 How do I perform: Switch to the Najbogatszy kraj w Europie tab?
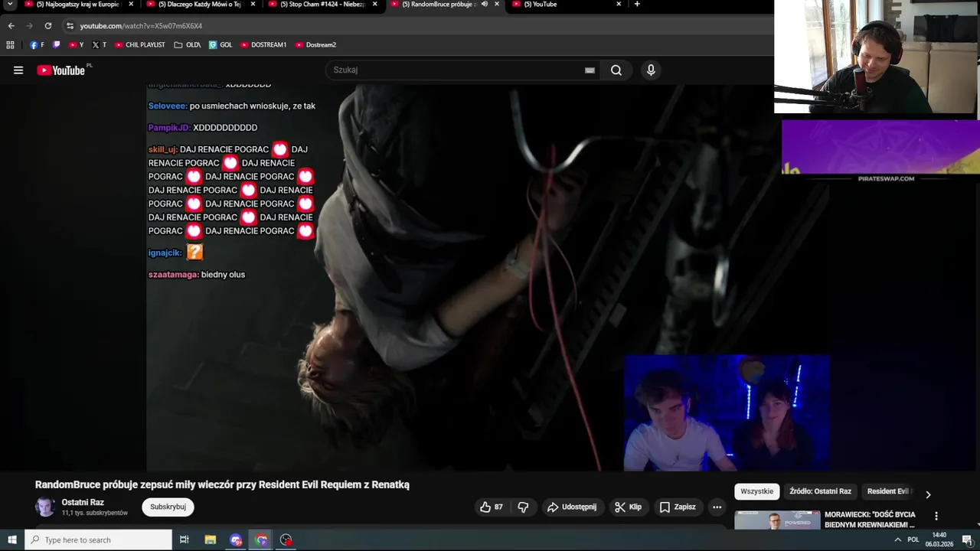(79, 5)
